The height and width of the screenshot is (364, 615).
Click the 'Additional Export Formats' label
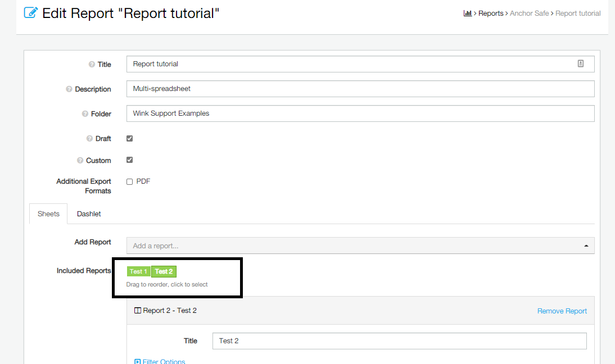(84, 186)
